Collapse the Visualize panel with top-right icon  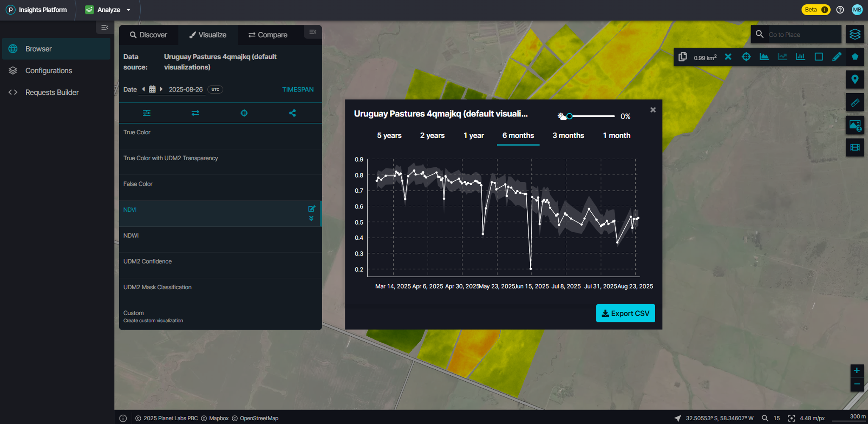pos(313,32)
